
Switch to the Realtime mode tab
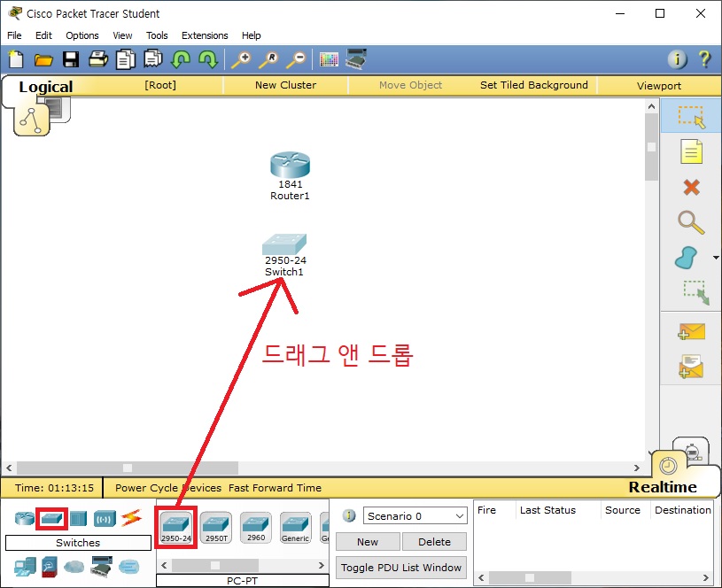[x=663, y=487]
